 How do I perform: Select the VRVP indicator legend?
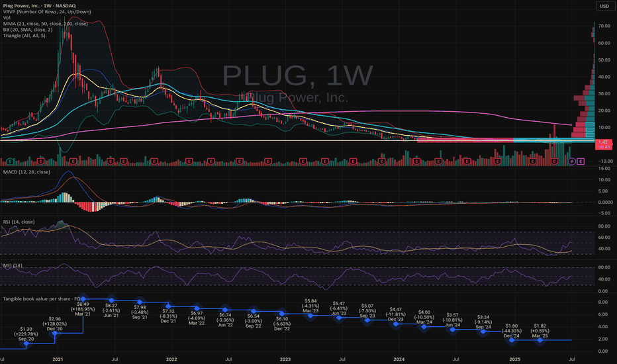click(x=47, y=12)
